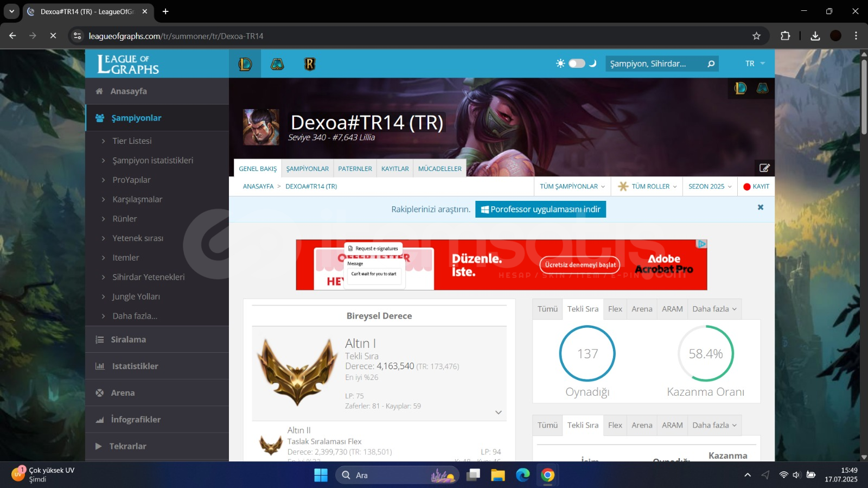
Task: Close the Porofessor promotion banner
Action: pos(761,207)
